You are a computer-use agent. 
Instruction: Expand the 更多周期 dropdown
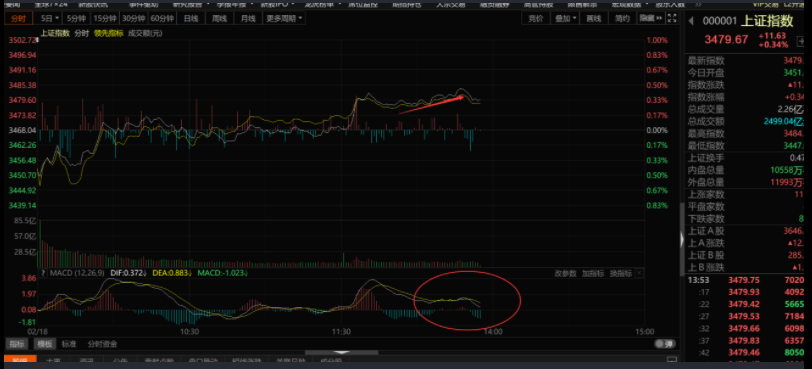click(285, 19)
